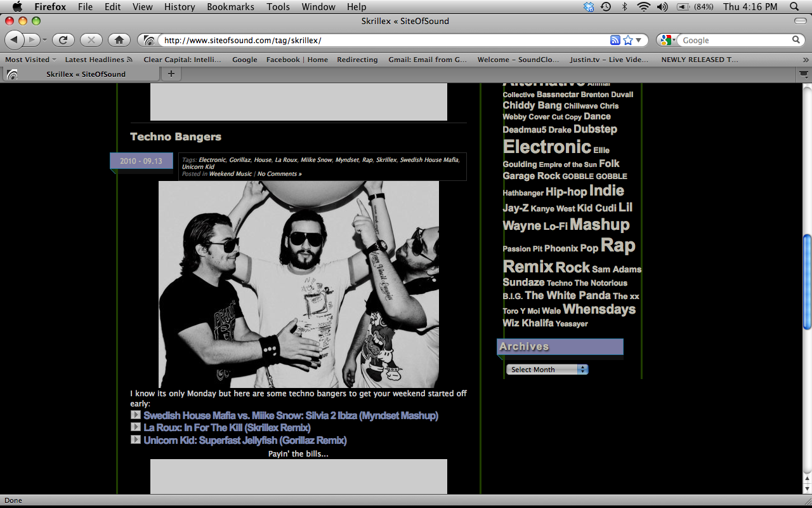812x508 pixels.
Task: Open the Help menu
Action: pyautogui.click(x=357, y=7)
